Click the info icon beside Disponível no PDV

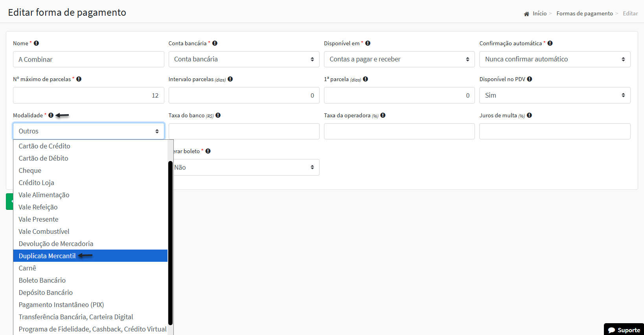click(530, 79)
